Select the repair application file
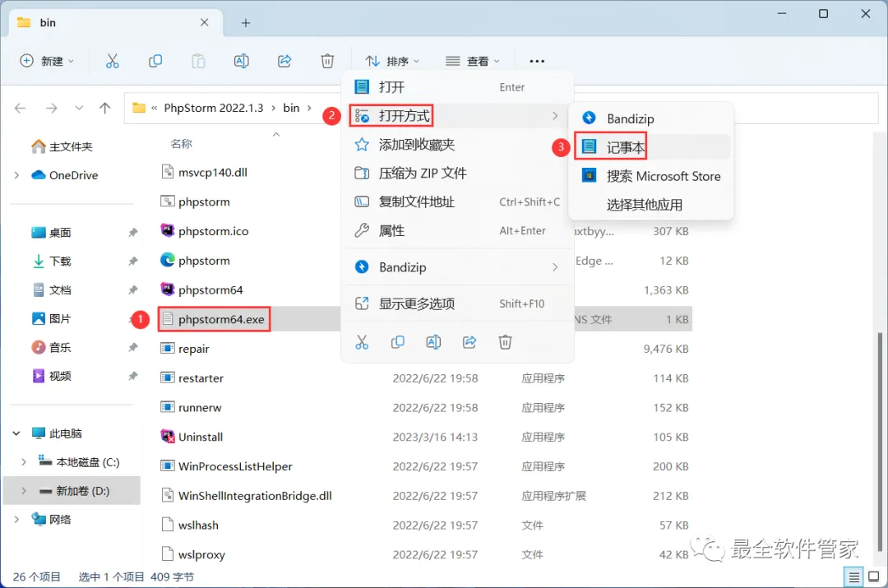888x588 pixels. click(x=185, y=349)
